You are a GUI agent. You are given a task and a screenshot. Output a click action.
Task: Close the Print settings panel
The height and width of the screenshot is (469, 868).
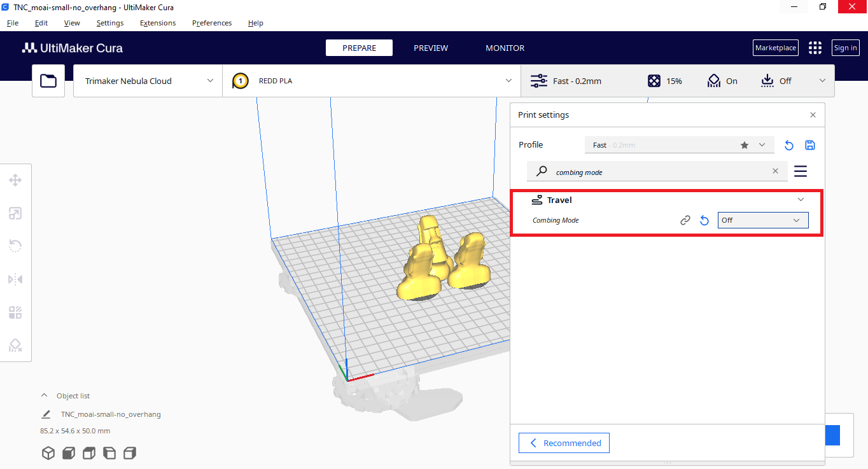click(x=813, y=115)
